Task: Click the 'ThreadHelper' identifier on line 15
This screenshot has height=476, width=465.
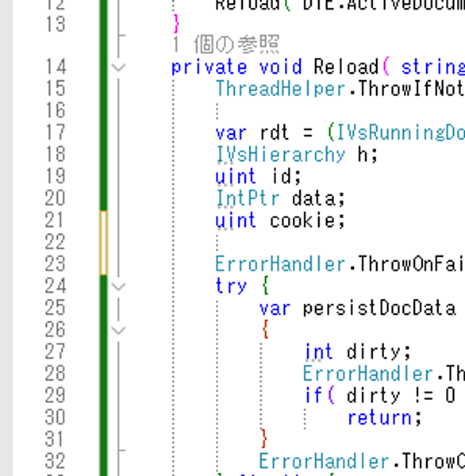Action: [x=281, y=89]
